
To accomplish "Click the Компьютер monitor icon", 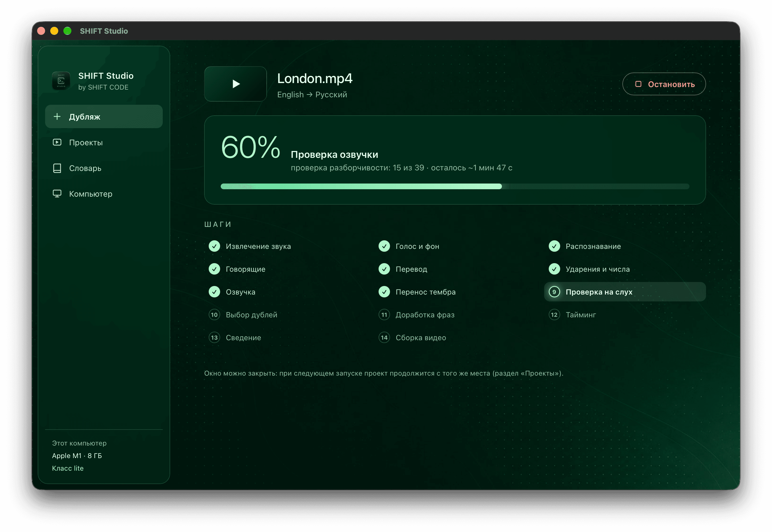I will (x=57, y=194).
